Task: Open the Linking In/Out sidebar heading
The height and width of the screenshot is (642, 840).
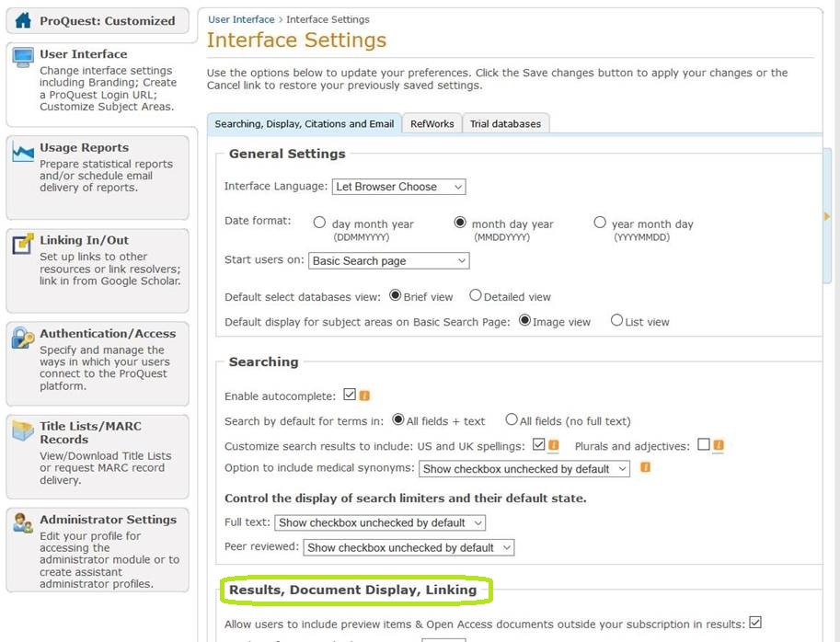Action: tap(84, 240)
